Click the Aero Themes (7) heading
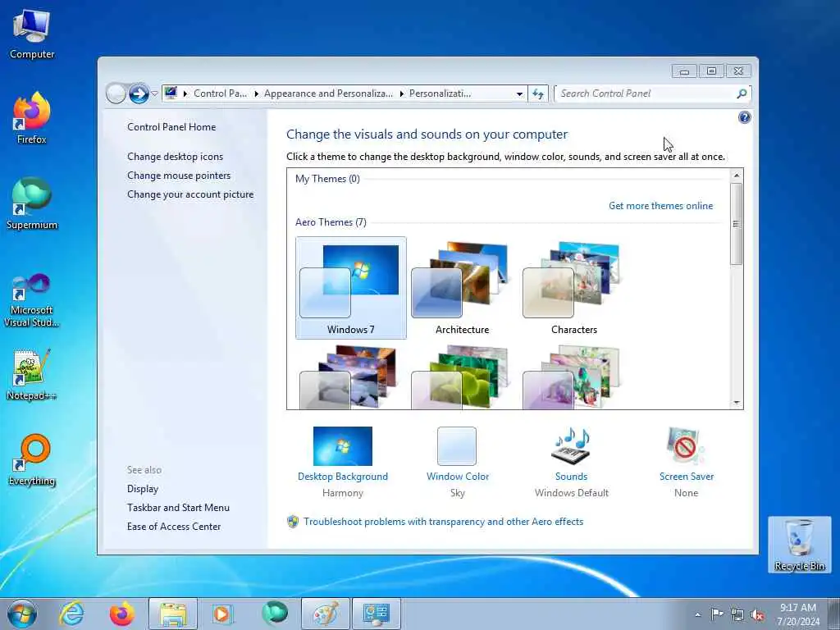Screen dimensions: 840x630 [331, 222]
